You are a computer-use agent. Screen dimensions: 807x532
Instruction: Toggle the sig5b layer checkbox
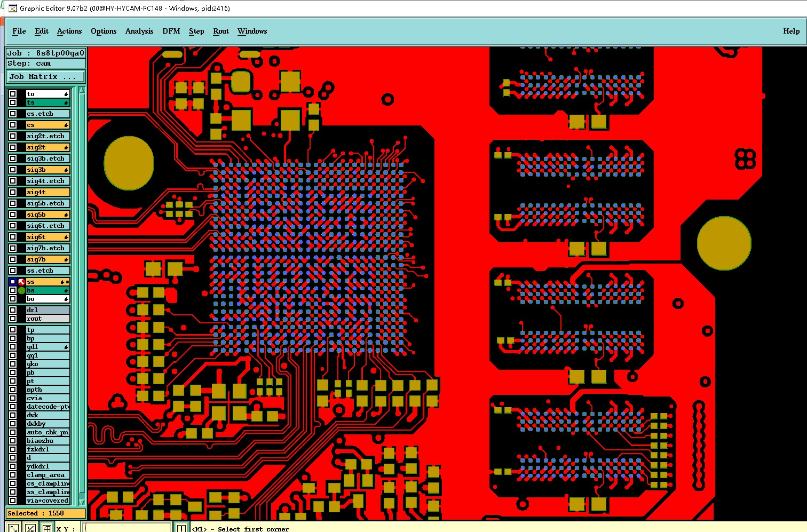(x=13, y=215)
